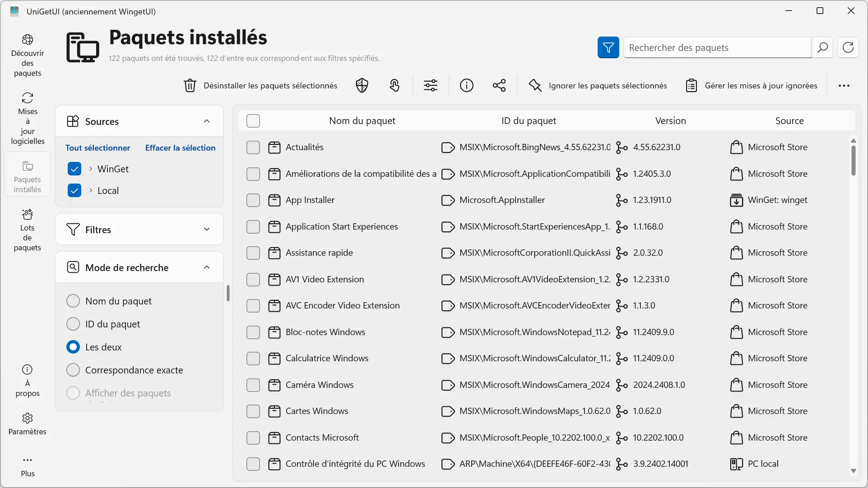Sort by the Source column header
868x488 pixels.
click(x=789, y=121)
